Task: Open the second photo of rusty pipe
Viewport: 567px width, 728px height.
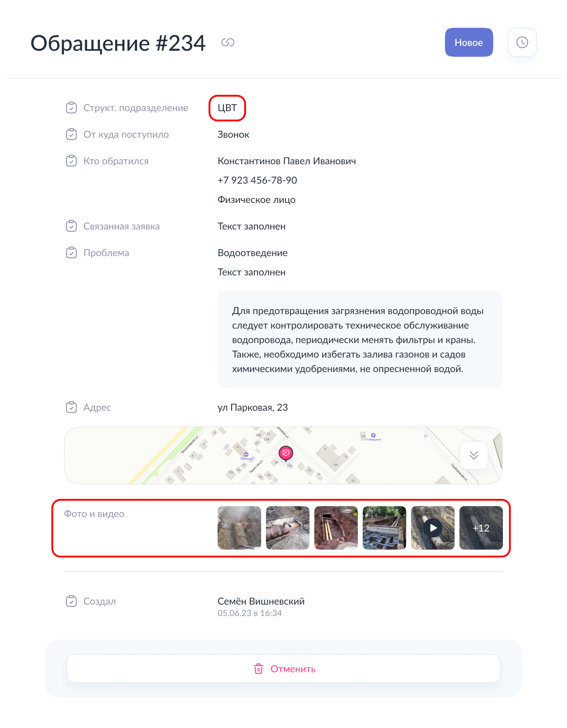Action: (288, 528)
